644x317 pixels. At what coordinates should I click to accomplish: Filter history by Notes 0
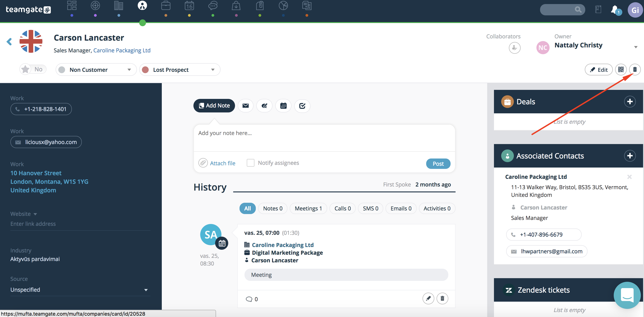[273, 208]
